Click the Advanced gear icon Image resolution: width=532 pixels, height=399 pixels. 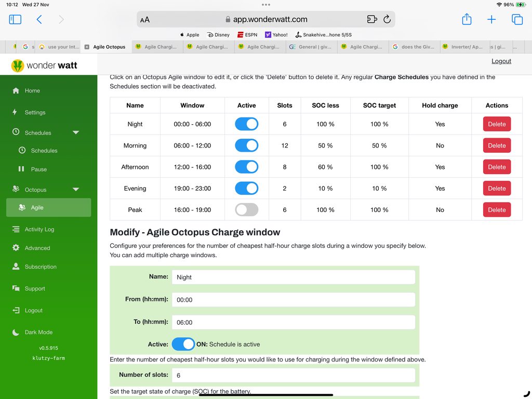[x=16, y=248]
